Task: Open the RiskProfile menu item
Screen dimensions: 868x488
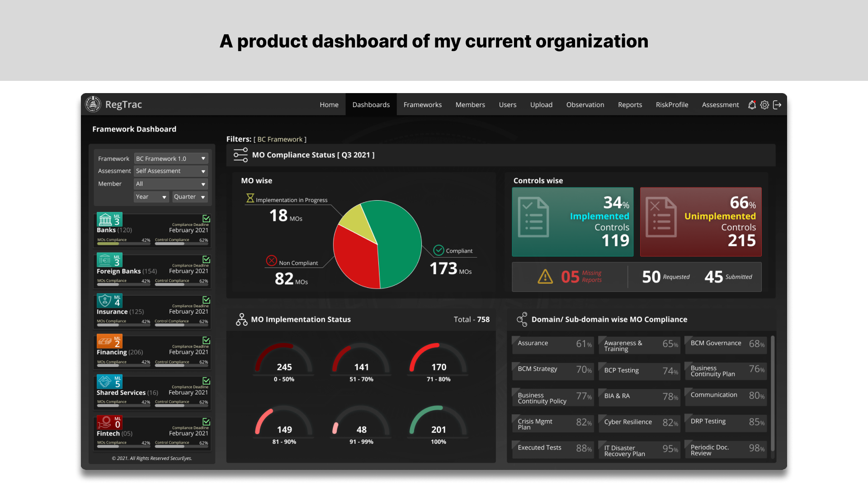Action: pyautogui.click(x=672, y=105)
